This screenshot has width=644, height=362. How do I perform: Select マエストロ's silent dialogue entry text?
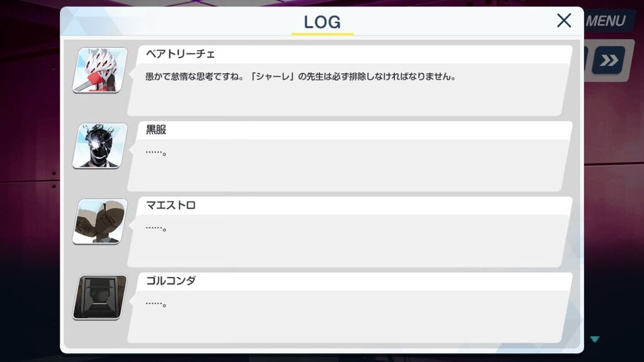point(156,228)
